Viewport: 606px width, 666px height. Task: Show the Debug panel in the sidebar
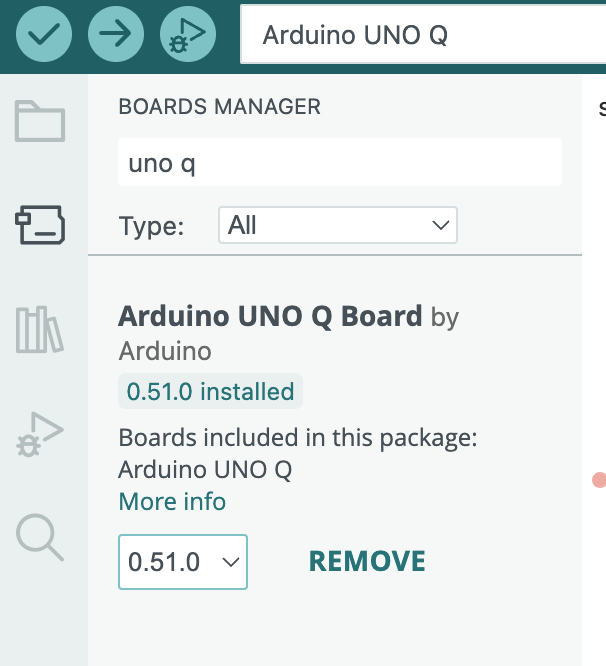[x=40, y=435]
